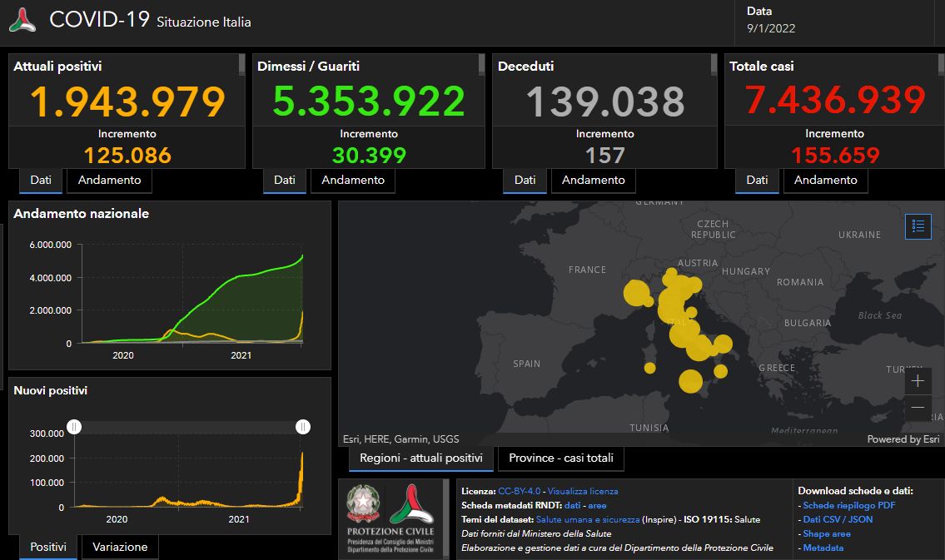Image resolution: width=945 pixels, height=560 pixels.
Task: Click right handle of Nuovi positivi range slider
Action: pyautogui.click(x=303, y=427)
